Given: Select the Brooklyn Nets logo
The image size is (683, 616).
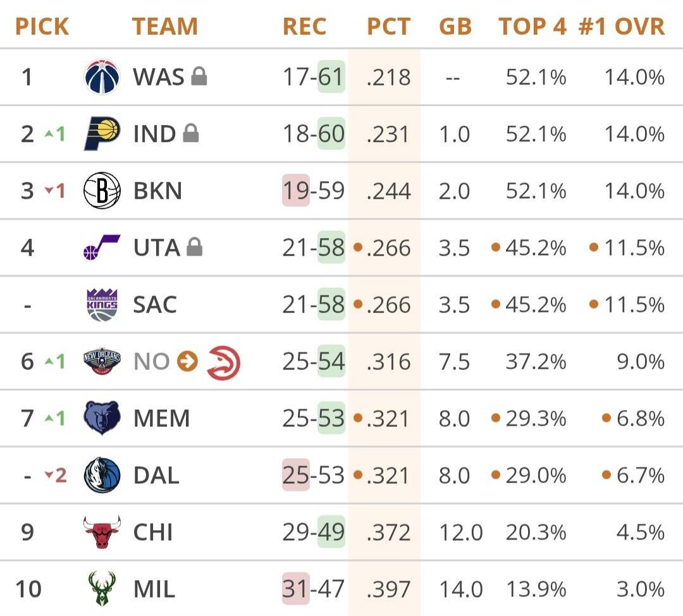Looking at the screenshot, I should tap(102, 191).
